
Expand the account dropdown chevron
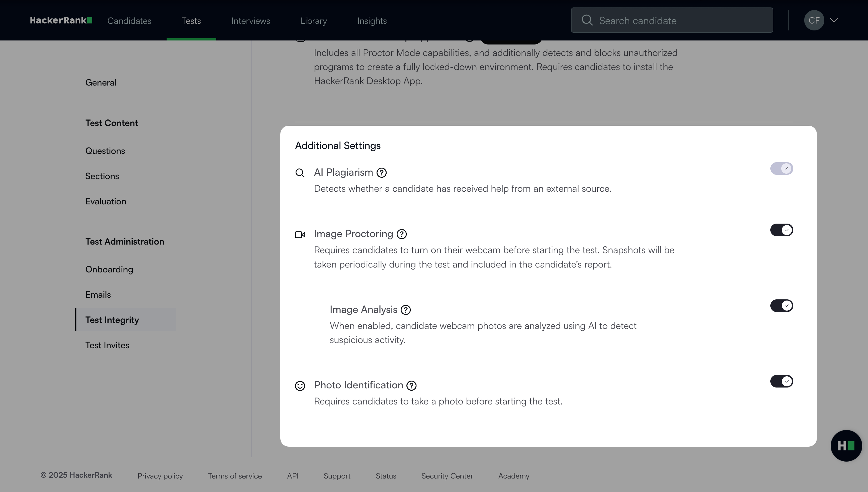834,20
